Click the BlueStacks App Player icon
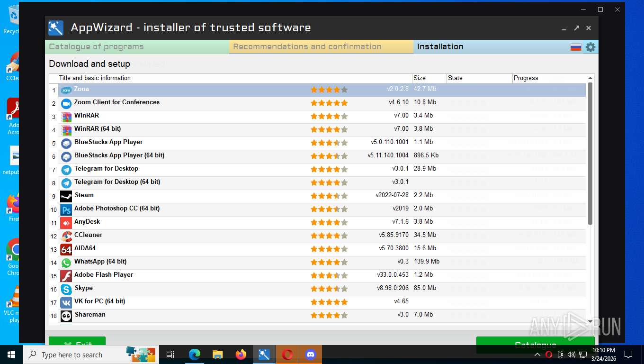Screen dimensions: 644x364 click(x=66, y=143)
